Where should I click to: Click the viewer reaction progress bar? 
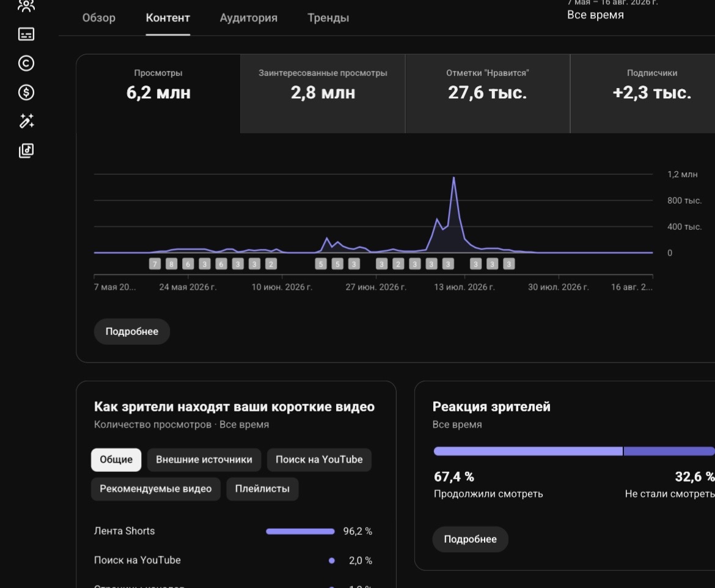tap(574, 451)
